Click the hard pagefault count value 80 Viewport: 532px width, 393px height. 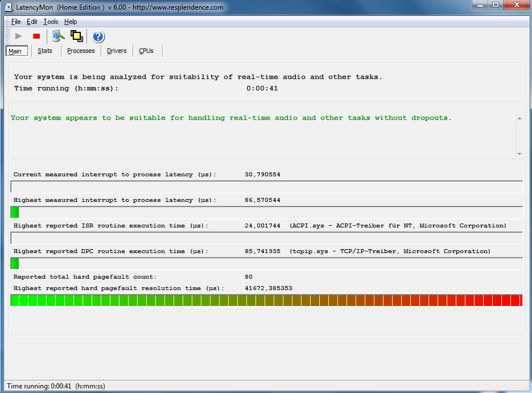tap(249, 277)
